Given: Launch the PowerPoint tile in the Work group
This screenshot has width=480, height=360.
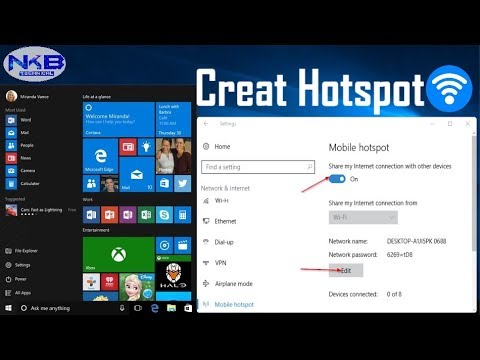Looking at the screenshot, I should [110, 215].
